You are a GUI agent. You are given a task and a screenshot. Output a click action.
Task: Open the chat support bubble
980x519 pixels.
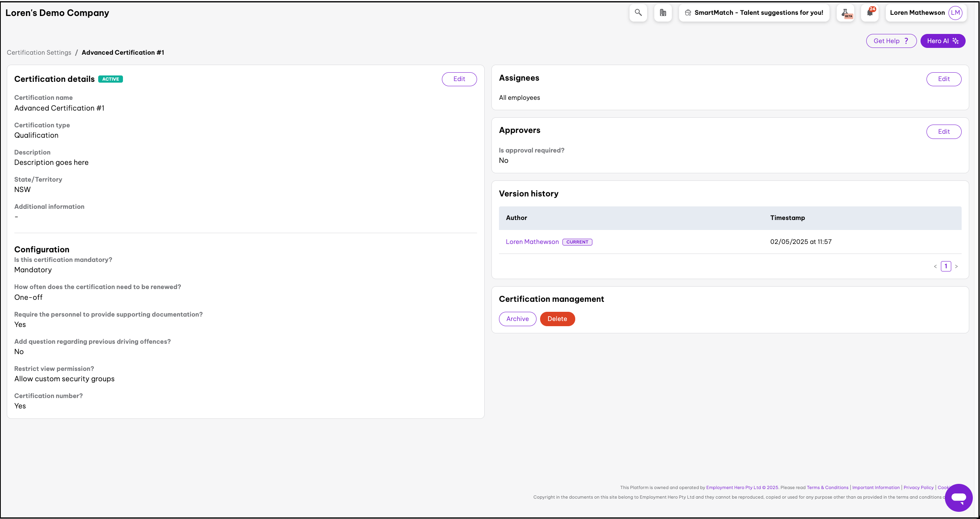(x=958, y=497)
